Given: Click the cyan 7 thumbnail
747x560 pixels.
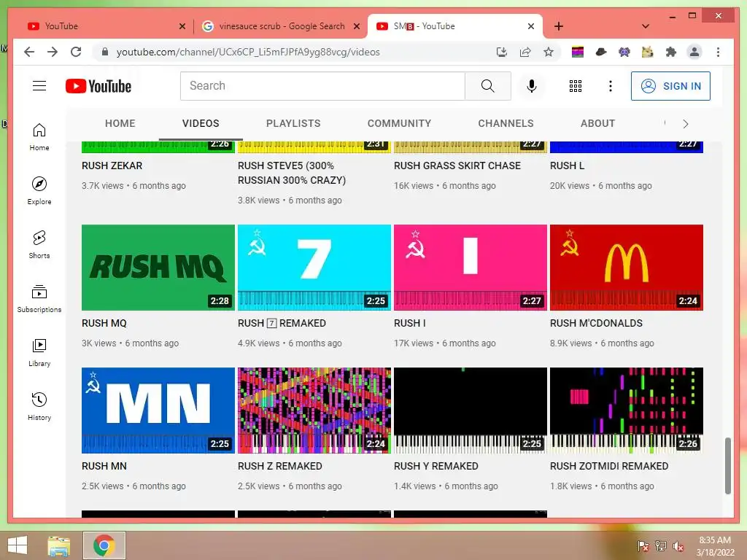Looking at the screenshot, I should tap(314, 268).
